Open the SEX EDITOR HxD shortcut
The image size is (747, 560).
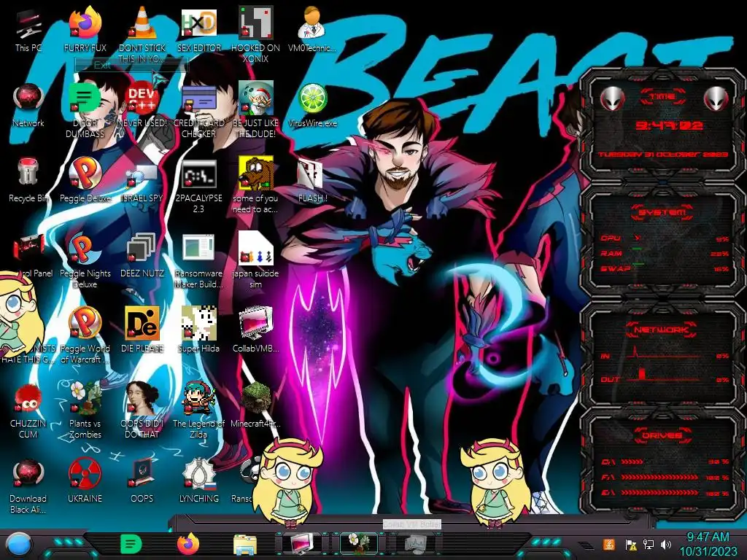pyautogui.click(x=198, y=30)
